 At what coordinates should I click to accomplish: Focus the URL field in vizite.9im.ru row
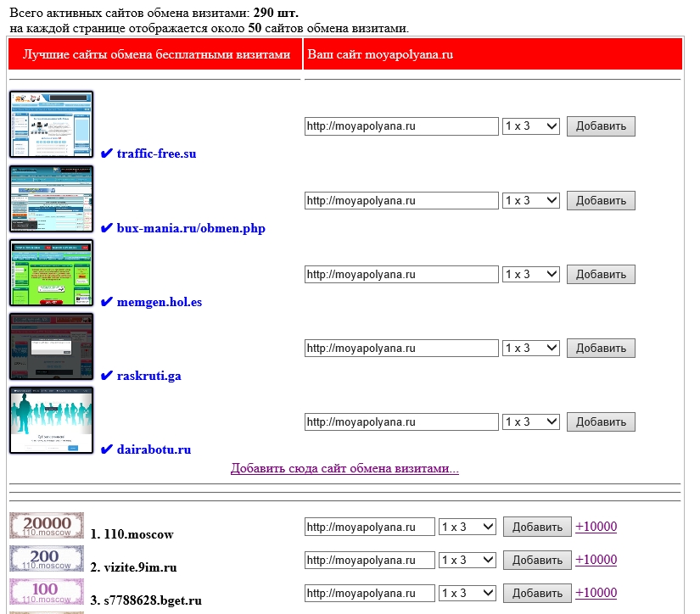point(370,560)
